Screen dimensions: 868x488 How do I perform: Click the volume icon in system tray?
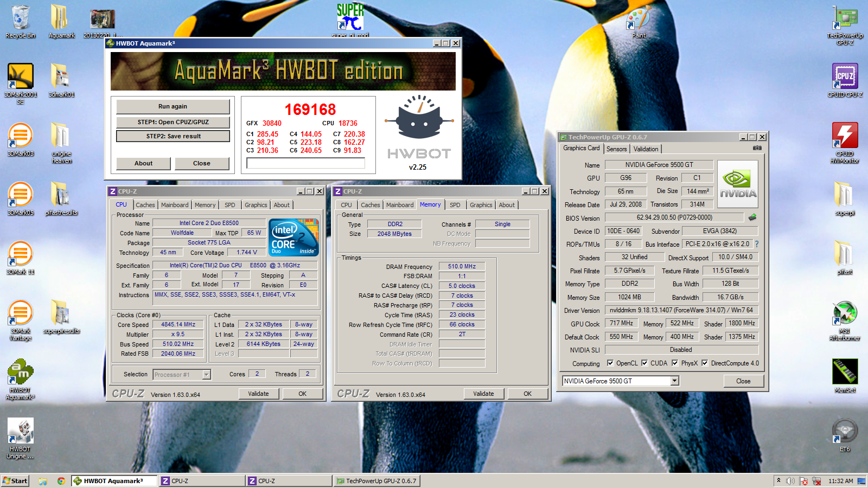790,481
